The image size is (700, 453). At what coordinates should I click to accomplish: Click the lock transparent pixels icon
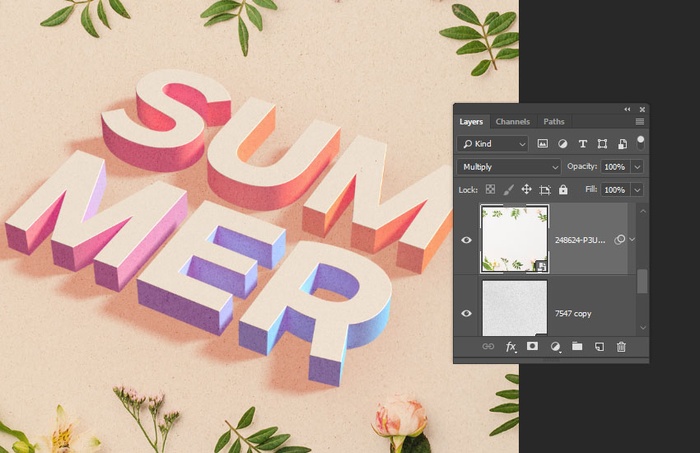491,189
